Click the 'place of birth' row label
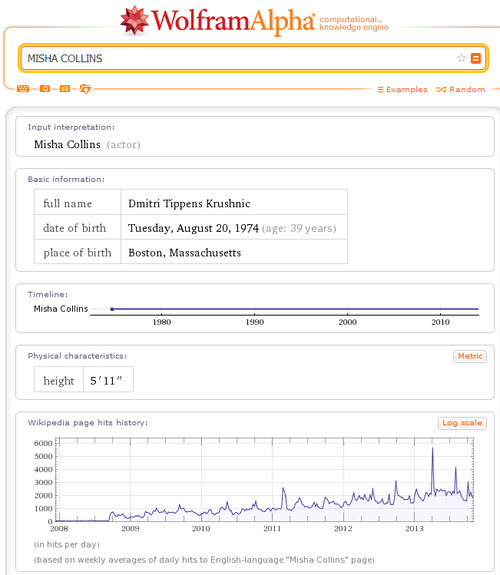The image size is (500, 575). coord(77,253)
